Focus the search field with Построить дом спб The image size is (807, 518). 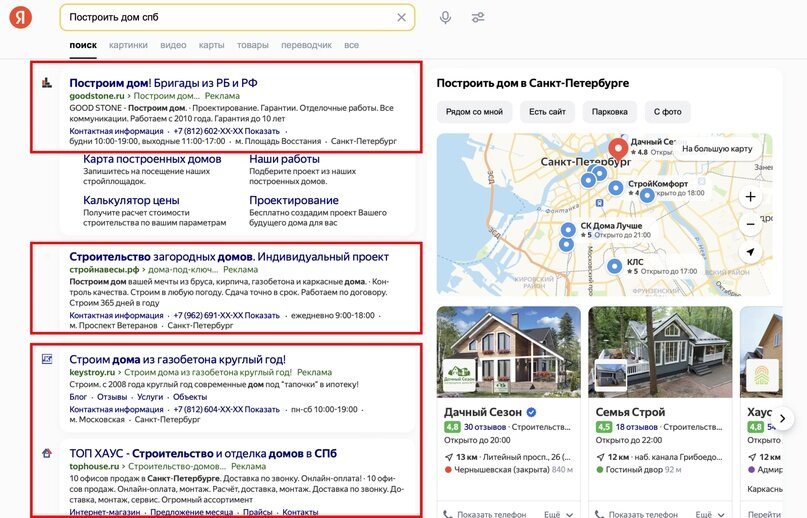(x=237, y=18)
